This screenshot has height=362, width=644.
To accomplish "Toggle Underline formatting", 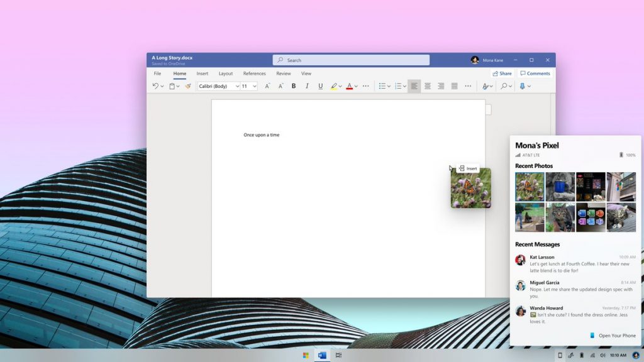I will tap(320, 85).
